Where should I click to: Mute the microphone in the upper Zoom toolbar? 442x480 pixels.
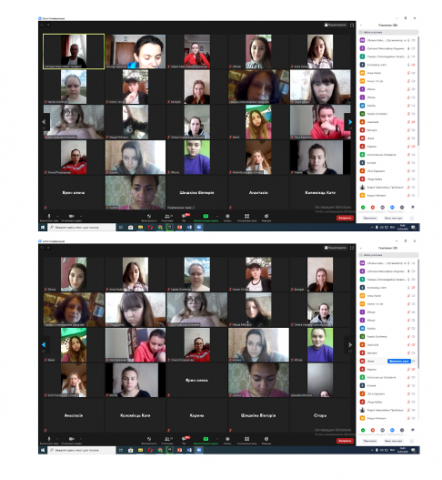coord(49,216)
